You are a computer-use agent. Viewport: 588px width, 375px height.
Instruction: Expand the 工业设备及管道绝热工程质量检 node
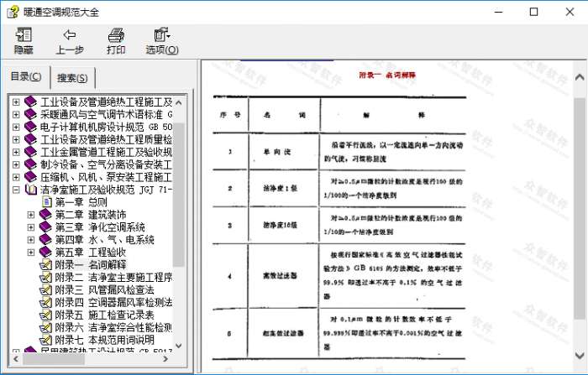(16, 139)
